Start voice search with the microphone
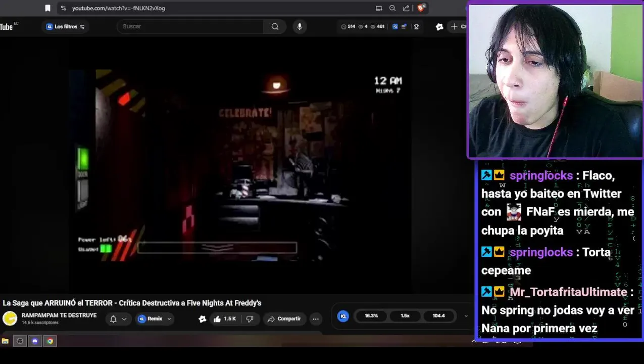 coord(300,26)
